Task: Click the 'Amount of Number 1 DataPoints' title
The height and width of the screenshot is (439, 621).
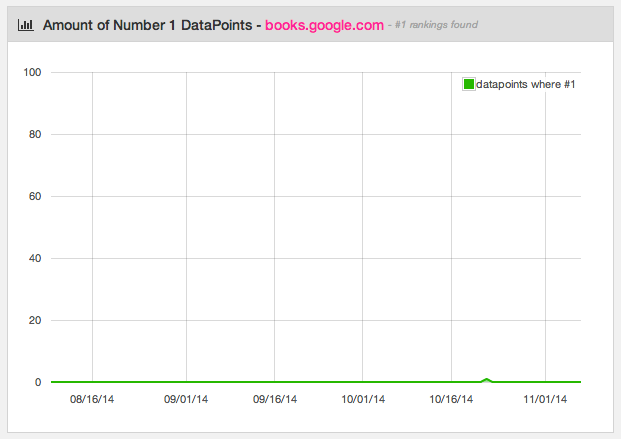Action: [147, 25]
